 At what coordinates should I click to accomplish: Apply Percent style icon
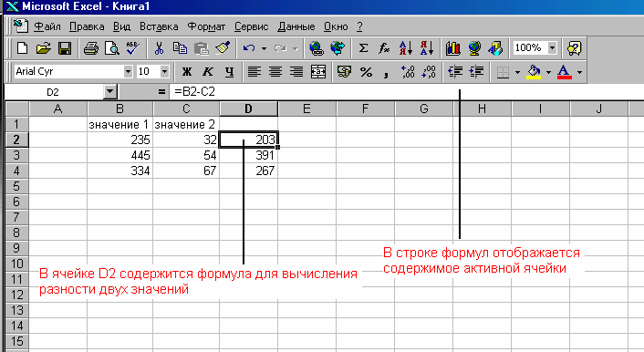366,72
